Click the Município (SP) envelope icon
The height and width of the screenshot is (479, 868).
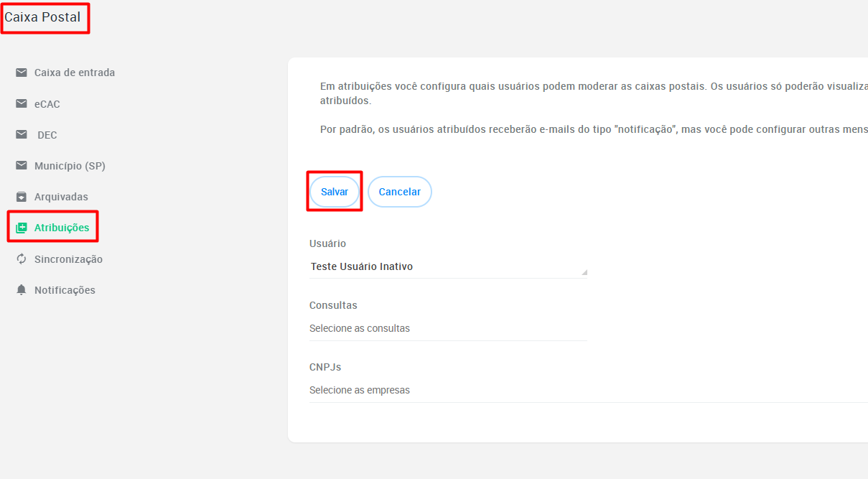click(x=22, y=165)
